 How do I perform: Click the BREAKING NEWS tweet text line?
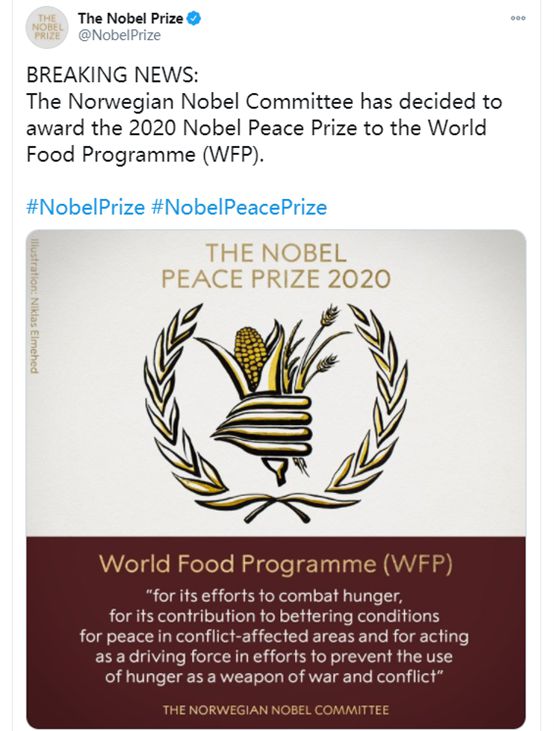pyautogui.click(x=112, y=75)
